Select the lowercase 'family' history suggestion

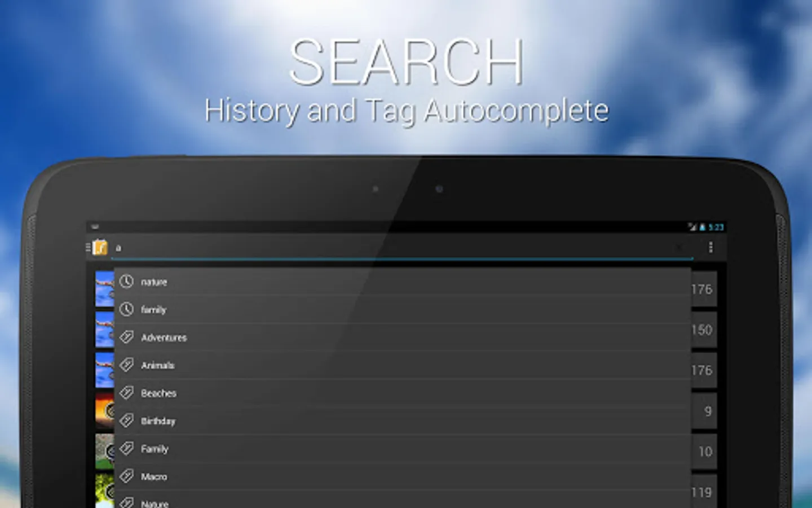click(x=403, y=309)
